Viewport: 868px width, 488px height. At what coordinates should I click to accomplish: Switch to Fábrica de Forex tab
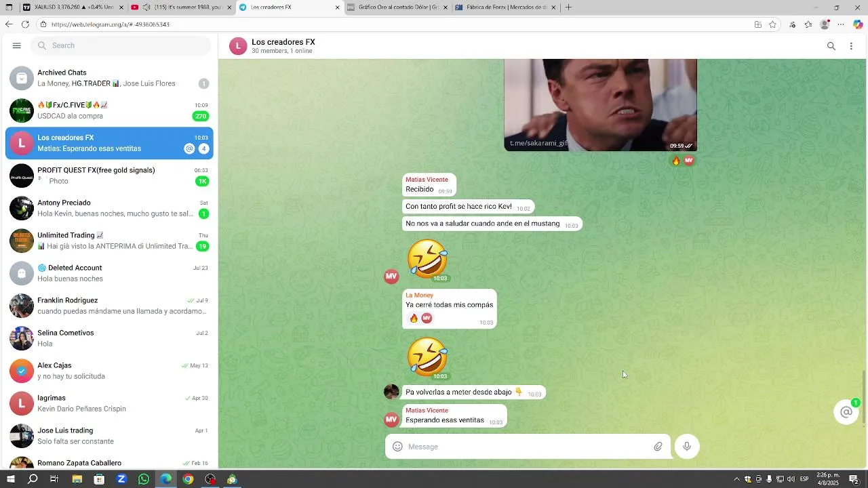(505, 7)
